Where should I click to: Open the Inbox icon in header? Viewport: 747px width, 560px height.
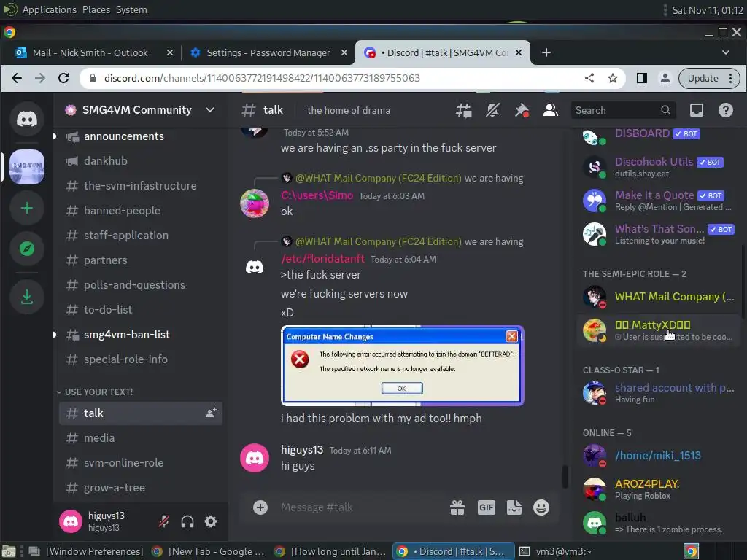tap(697, 111)
